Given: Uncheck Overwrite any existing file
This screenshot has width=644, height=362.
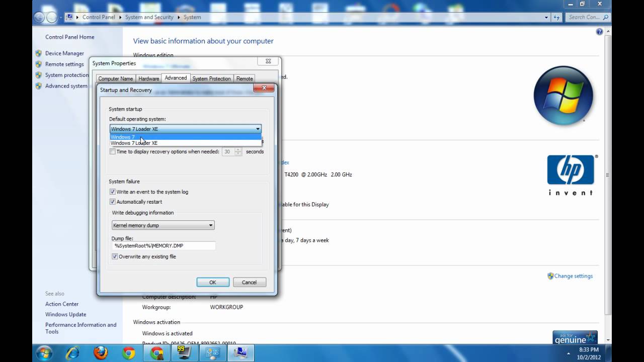Looking at the screenshot, I should (x=115, y=256).
